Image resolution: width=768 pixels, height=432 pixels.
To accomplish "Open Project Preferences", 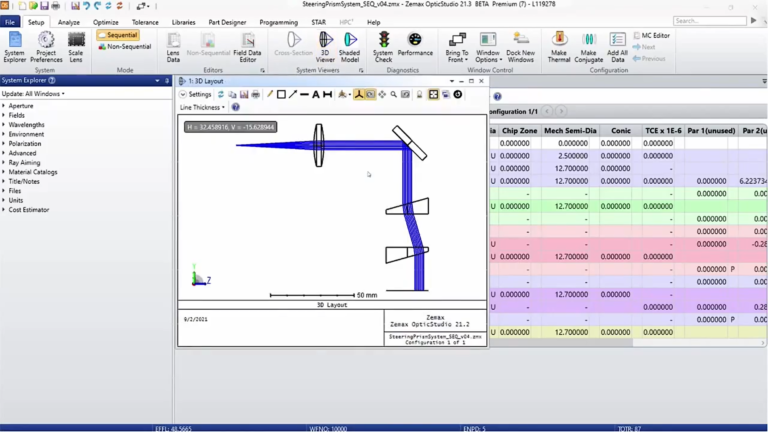I will [x=46, y=47].
